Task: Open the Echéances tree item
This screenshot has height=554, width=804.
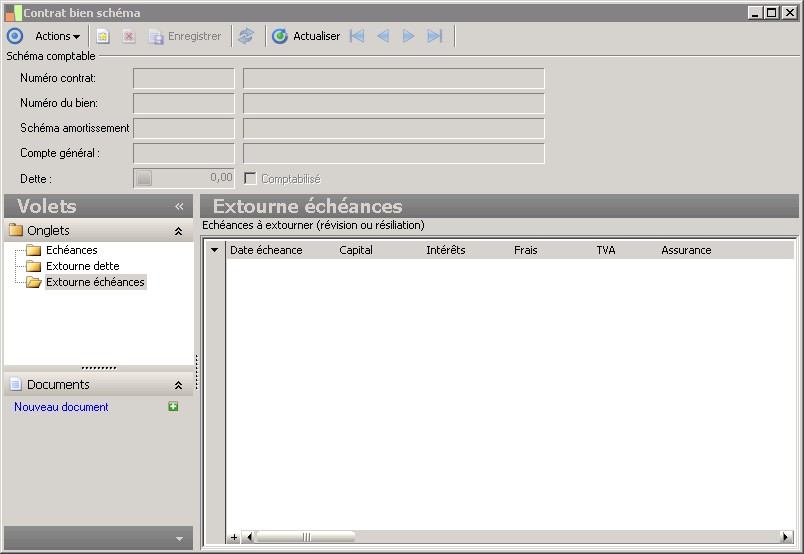Action: coord(71,250)
